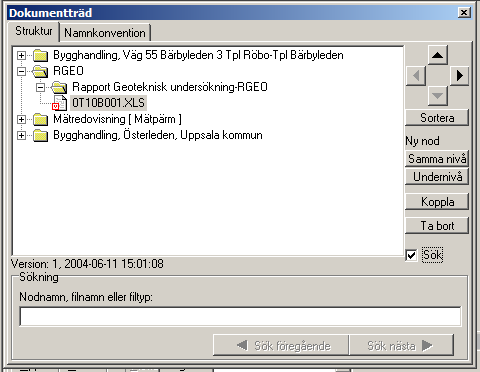This screenshot has height=372, width=480.
Task: Click the greyed left arrow move button
Action: [416, 76]
